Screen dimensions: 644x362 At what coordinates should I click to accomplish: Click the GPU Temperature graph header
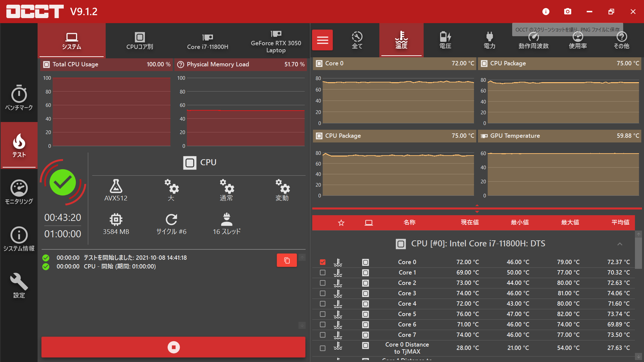pyautogui.click(x=559, y=136)
